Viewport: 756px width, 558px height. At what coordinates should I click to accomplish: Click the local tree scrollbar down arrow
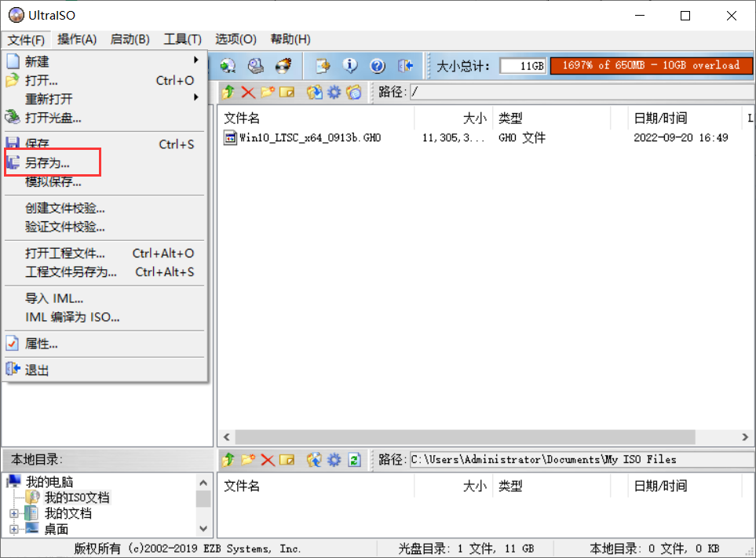point(203,529)
